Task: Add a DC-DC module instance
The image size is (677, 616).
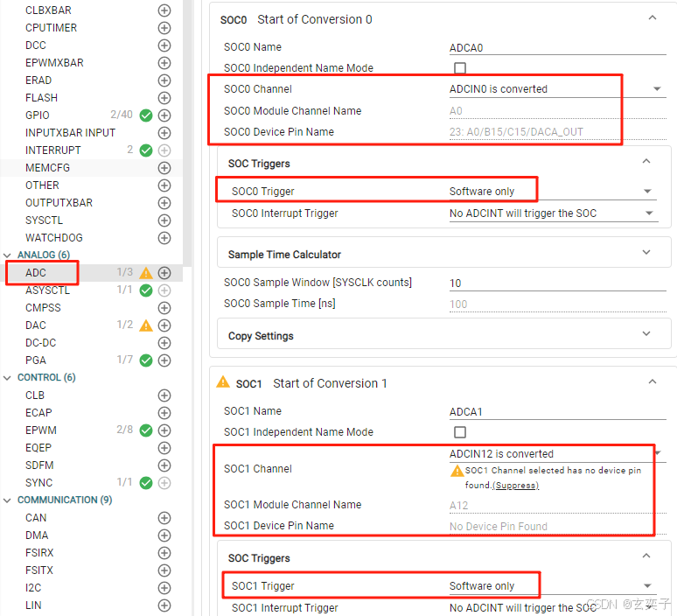Action: click(164, 343)
